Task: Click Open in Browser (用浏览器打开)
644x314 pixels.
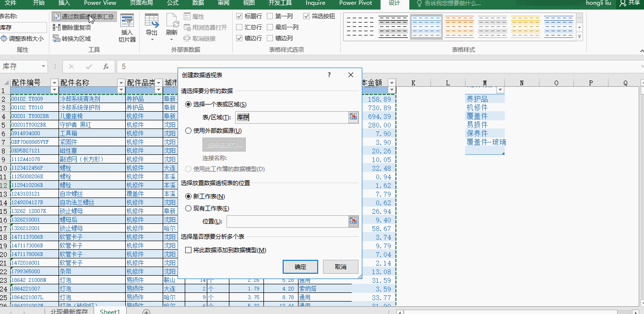Action: coord(205,28)
